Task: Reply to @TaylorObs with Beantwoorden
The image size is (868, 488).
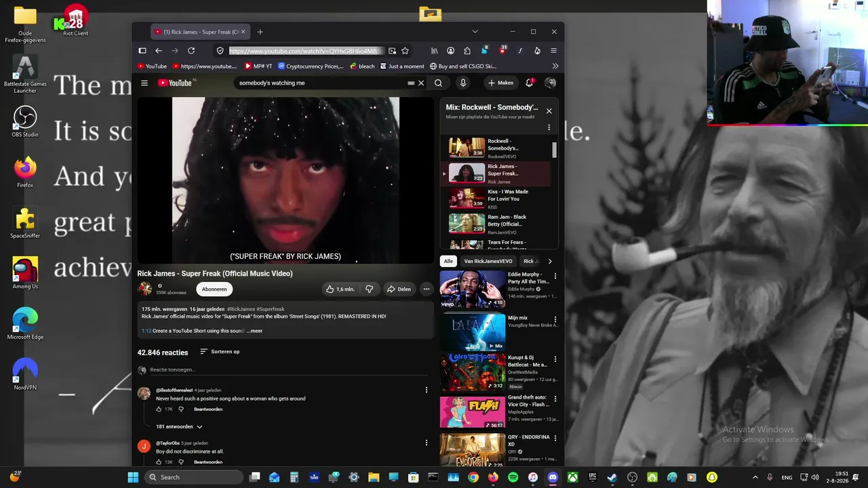Action: [208, 462]
